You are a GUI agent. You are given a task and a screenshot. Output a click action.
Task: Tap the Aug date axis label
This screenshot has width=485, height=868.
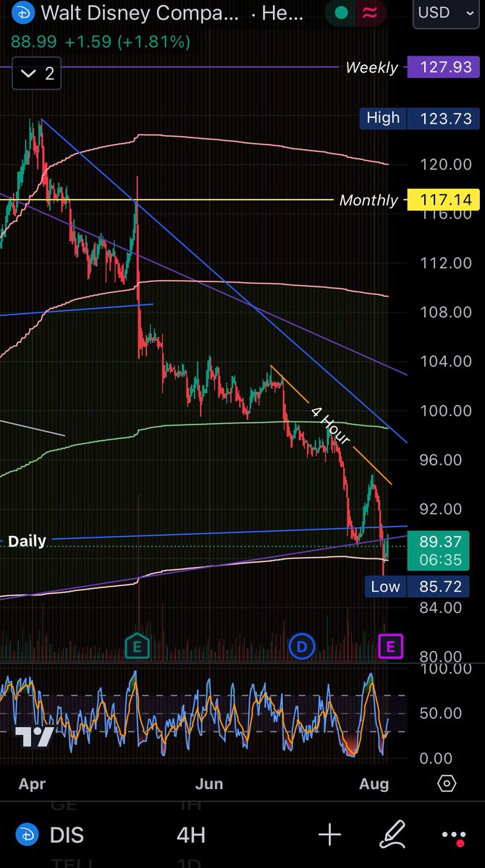tap(374, 784)
